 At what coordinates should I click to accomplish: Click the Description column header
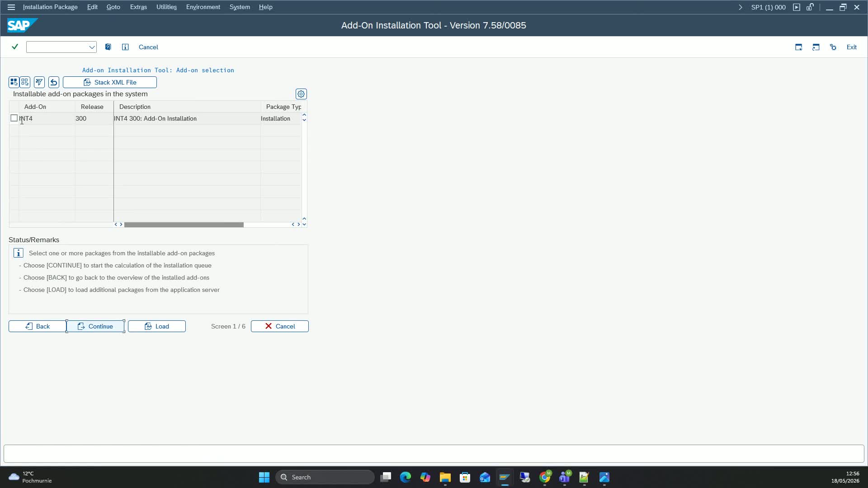[x=187, y=107]
